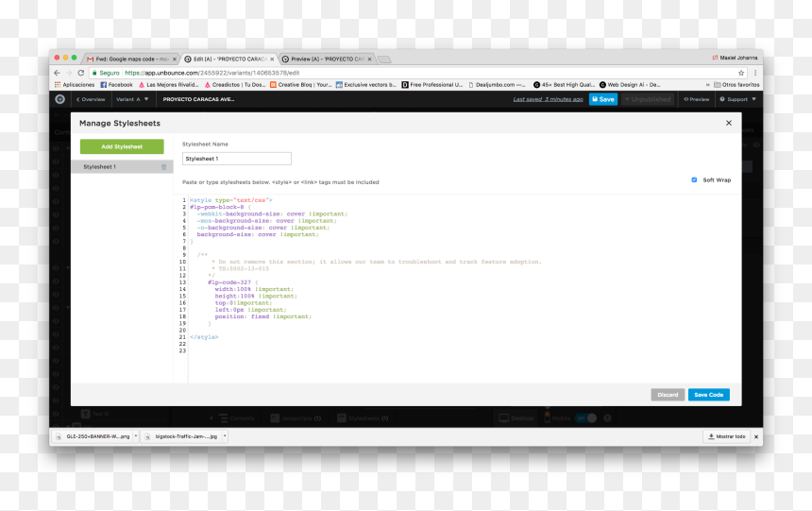This screenshot has width=812, height=511.
Task: Open the Exclusive vectors bookmark
Action: coord(366,84)
